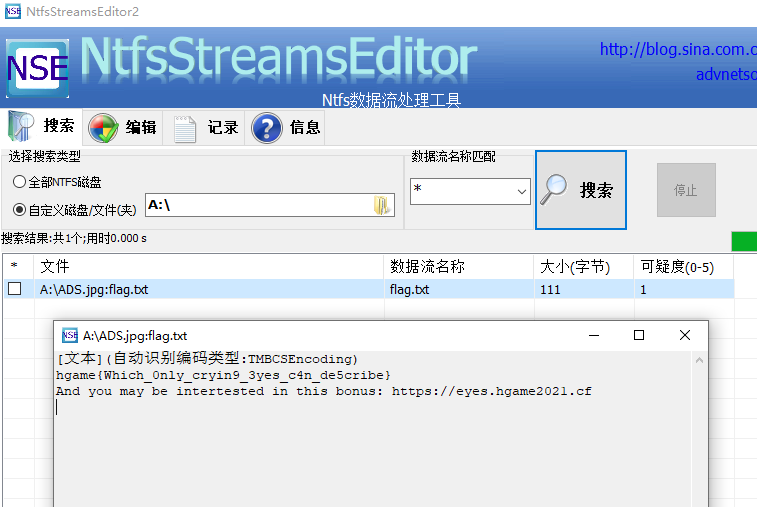
Task: Click the NSE logo in the banner
Action: pos(37,68)
